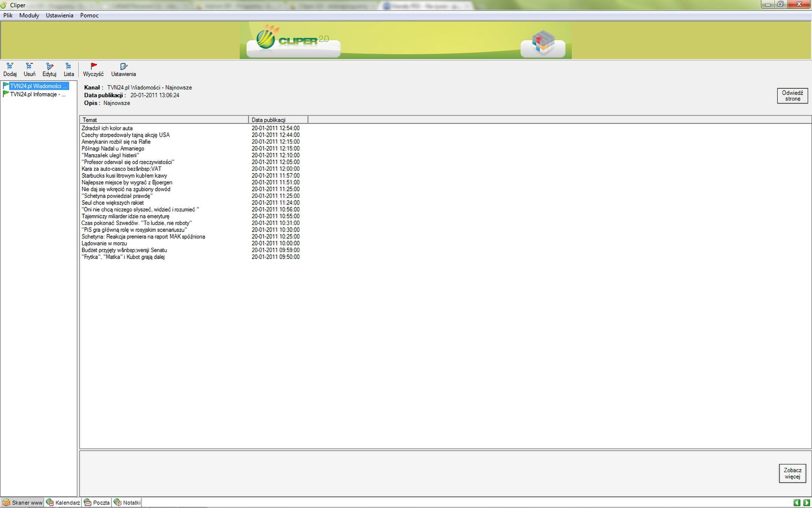Select 'Tajemniczy miliarder idzie na emeryturę'
Screen dimensions: 812x508
click(125, 216)
